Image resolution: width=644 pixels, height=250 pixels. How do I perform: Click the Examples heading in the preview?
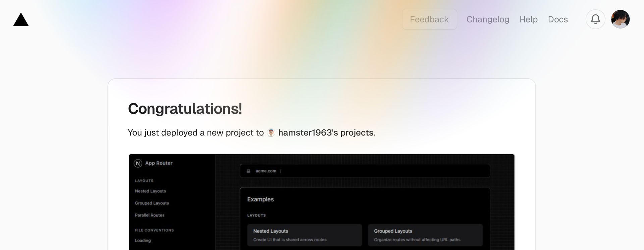click(260, 199)
